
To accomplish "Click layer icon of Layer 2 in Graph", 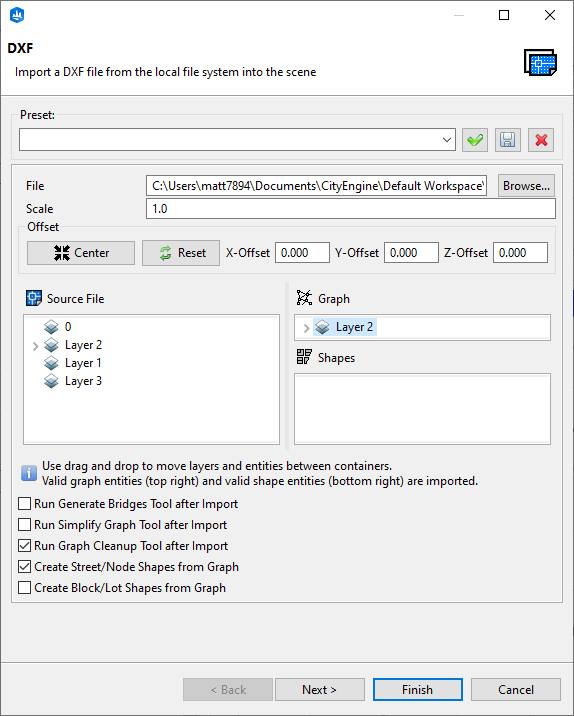I will 322,327.
